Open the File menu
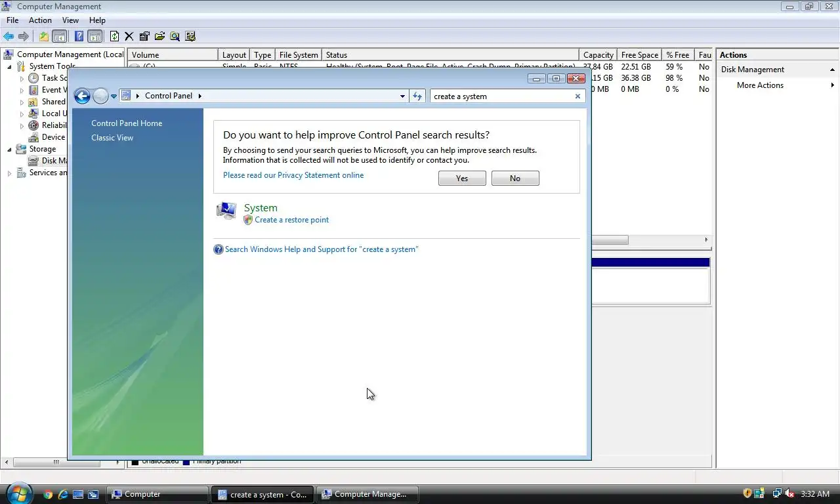 [x=12, y=20]
